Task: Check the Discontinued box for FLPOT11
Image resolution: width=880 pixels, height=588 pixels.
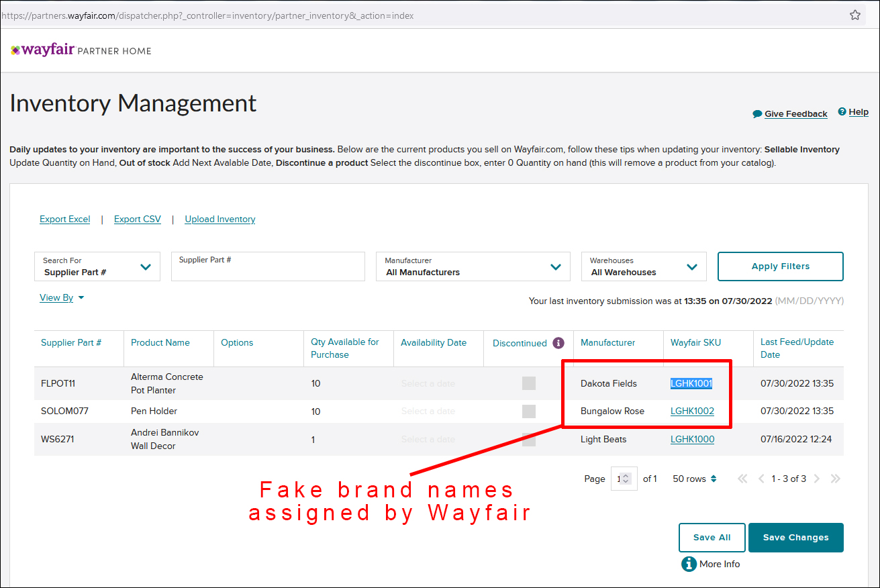Action: [x=528, y=383]
